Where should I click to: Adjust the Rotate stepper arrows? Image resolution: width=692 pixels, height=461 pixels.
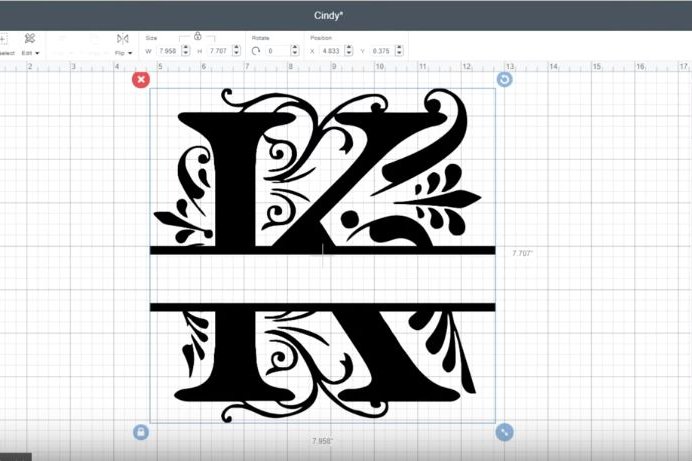[x=295, y=51]
